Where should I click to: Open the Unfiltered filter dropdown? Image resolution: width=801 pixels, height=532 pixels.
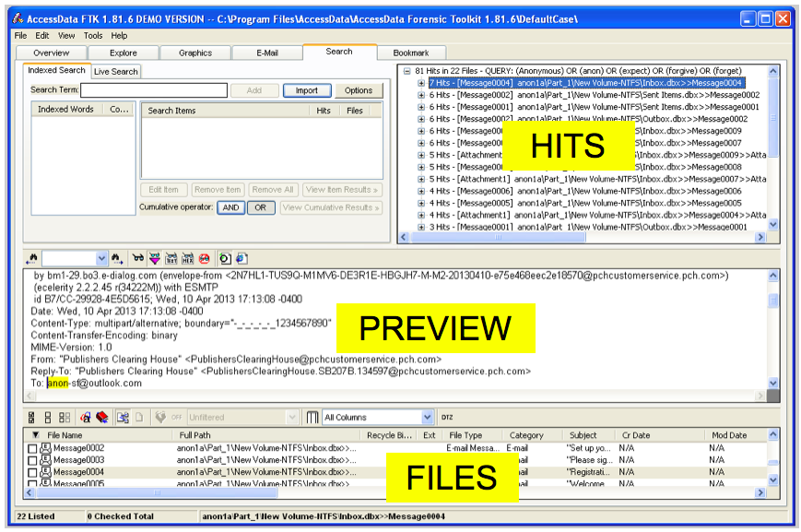coord(291,418)
